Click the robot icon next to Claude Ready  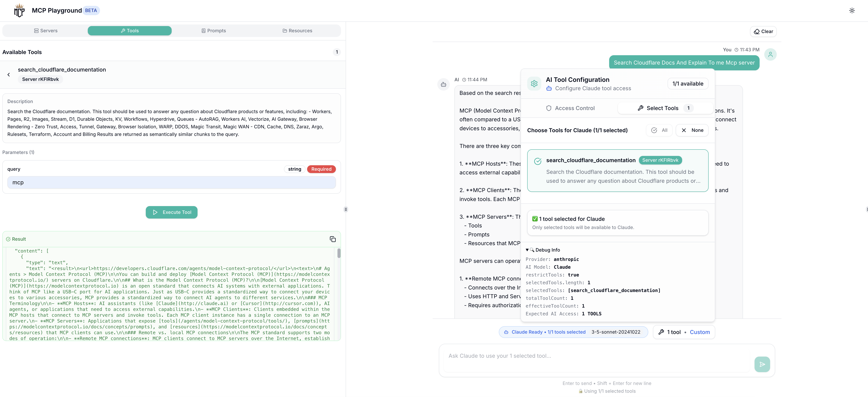pyautogui.click(x=506, y=332)
